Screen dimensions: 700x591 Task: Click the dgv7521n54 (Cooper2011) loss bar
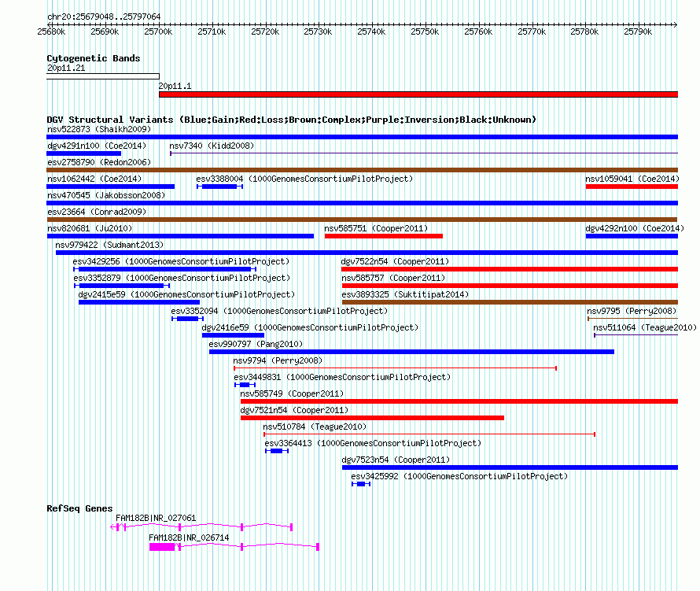pos(372,418)
